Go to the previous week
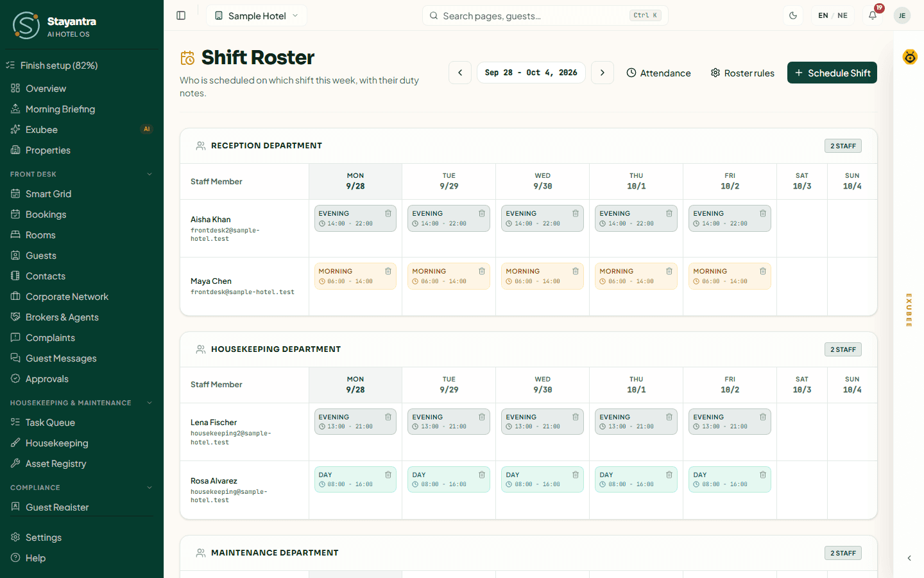Image resolution: width=924 pixels, height=578 pixels. coord(460,73)
